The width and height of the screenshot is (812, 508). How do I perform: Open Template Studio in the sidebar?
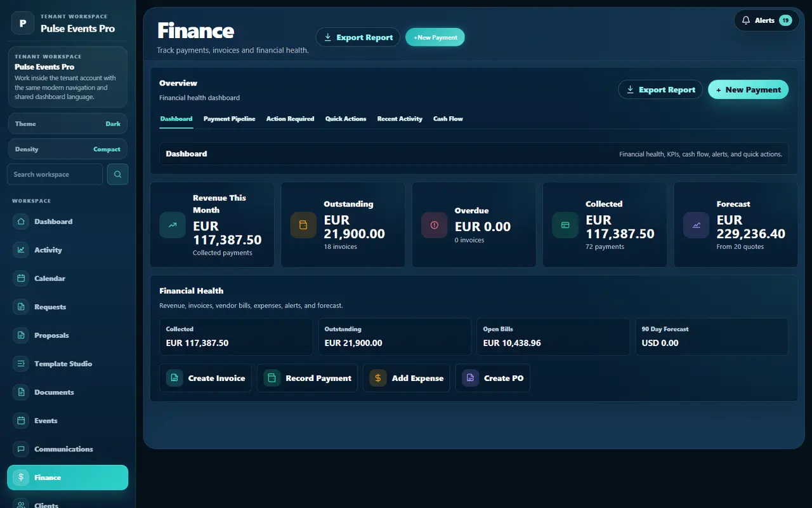point(68,364)
